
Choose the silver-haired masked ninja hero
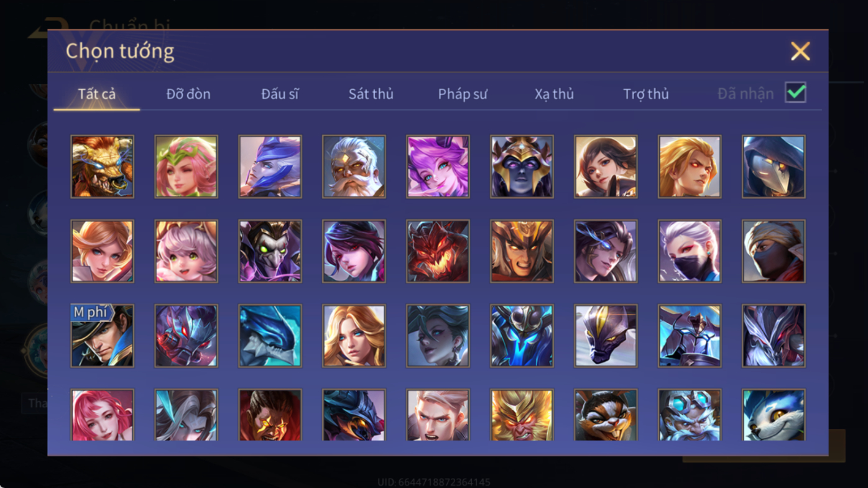pos(690,251)
